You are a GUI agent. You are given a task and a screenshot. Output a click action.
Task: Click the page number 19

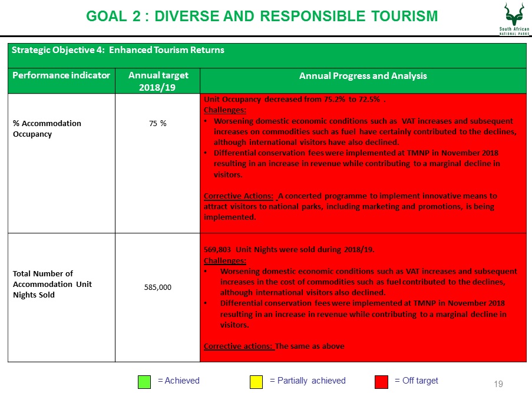point(498,384)
